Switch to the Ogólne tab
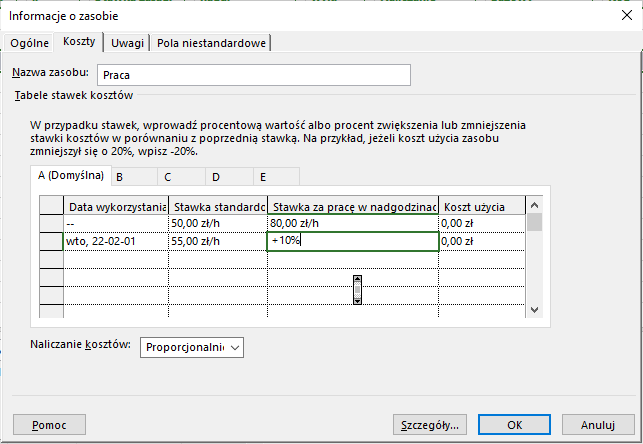Screen dimensions: 643x444 tap(29, 42)
